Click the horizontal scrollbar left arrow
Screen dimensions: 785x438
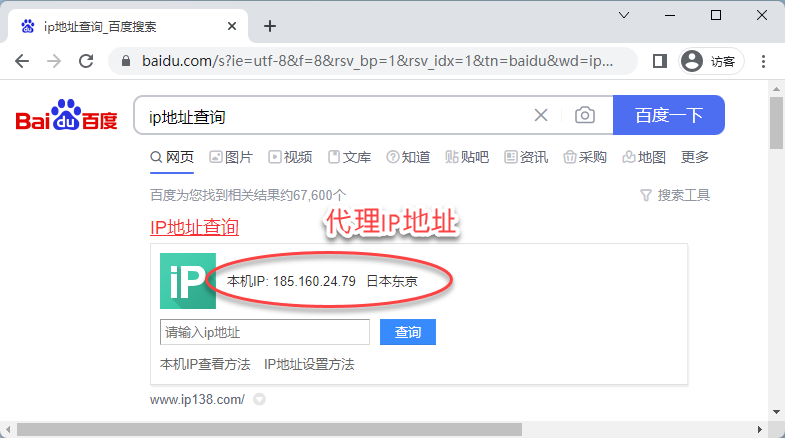(8, 429)
